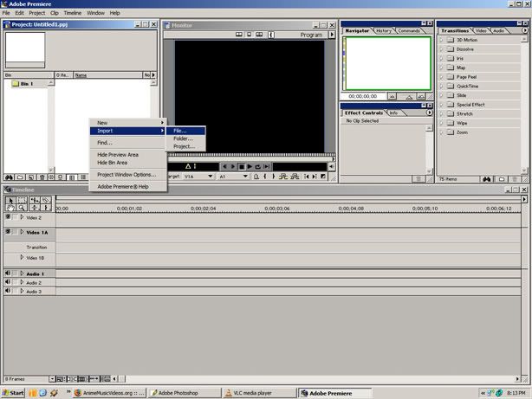Toggle eye visibility for Video 2 track
Viewport: 532px width, 399px height.
8,217
